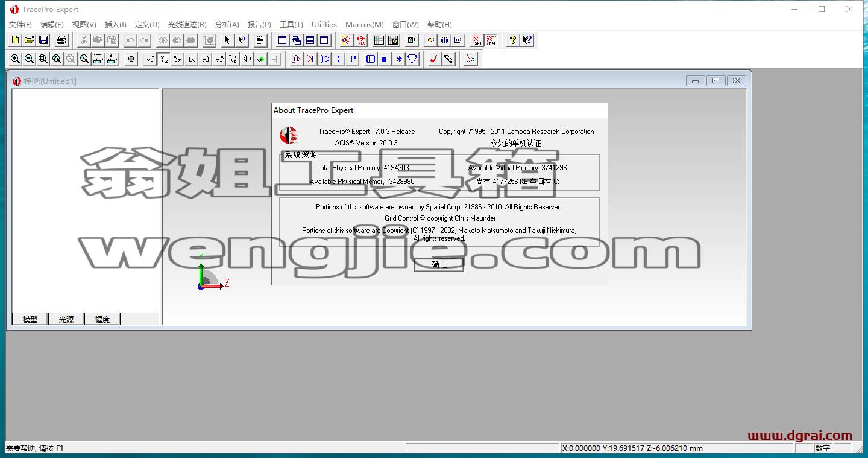Click the cone shape toolbar icon
The image size is (868, 458).
[413, 59]
